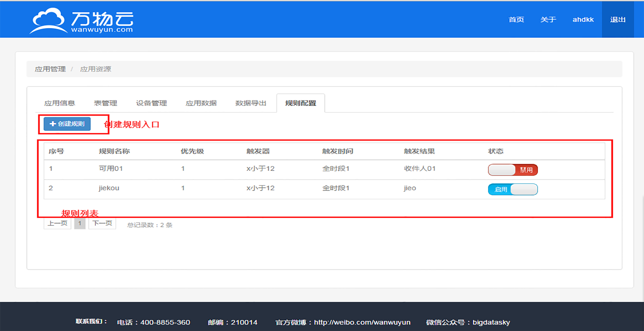644x331 pixels.
Task: Go to the 应用数据 tab
Action: coord(201,103)
